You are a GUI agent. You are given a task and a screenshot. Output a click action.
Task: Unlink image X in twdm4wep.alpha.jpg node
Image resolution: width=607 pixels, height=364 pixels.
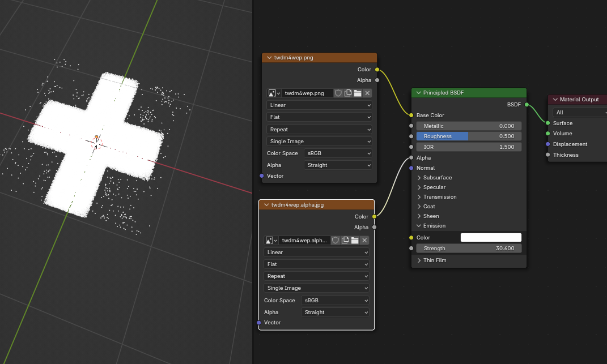pyautogui.click(x=364, y=240)
